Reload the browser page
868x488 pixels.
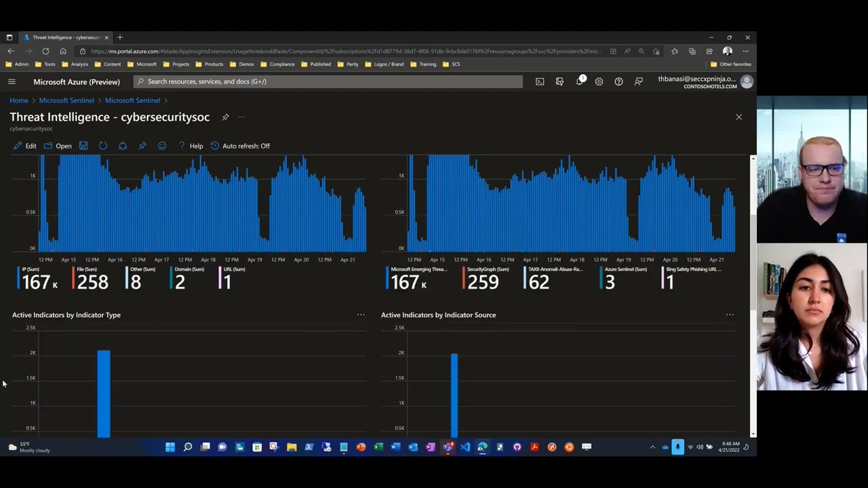45,51
